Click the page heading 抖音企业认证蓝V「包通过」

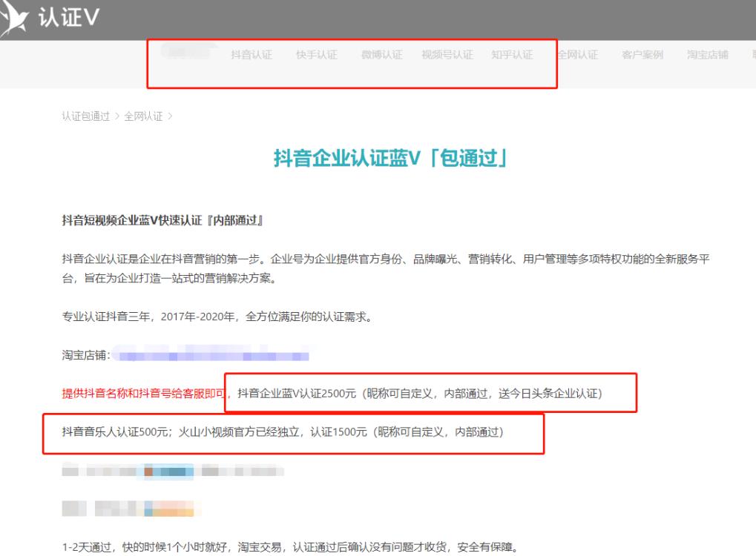[389, 158]
